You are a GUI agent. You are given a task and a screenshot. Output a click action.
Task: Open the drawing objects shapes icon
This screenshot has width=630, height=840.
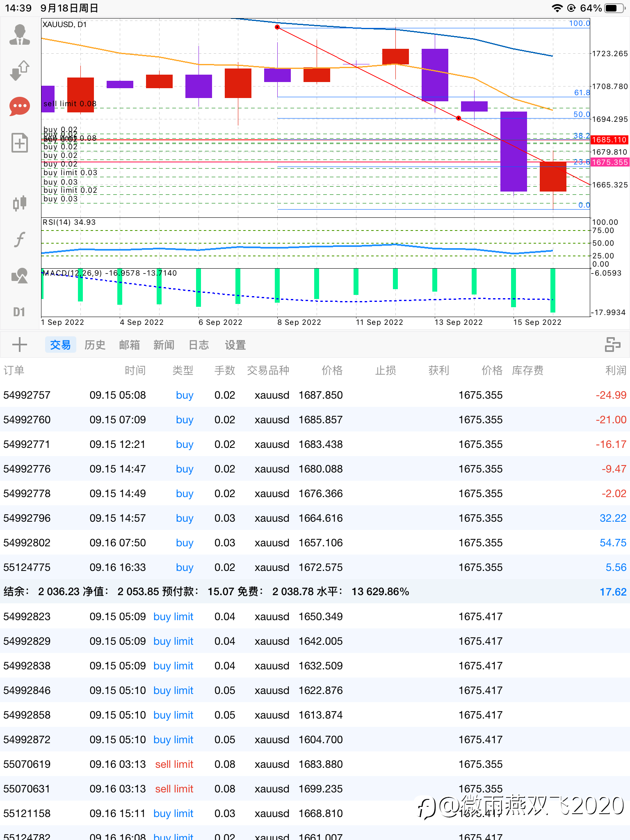pyautogui.click(x=20, y=276)
